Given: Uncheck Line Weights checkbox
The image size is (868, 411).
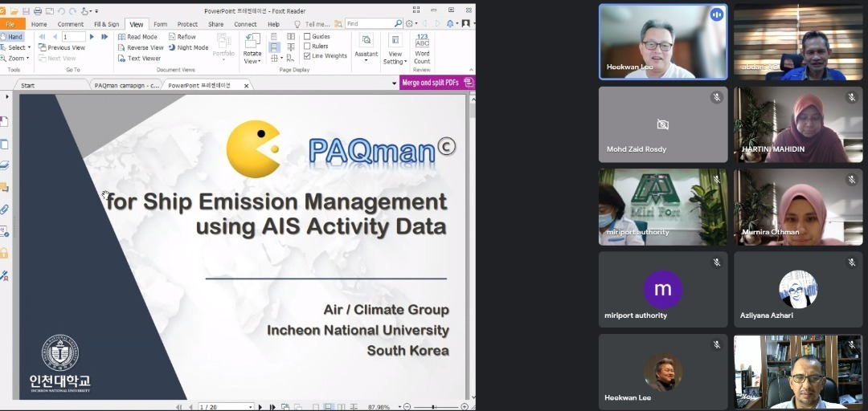Looking at the screenshot, I should pos(307,56).
